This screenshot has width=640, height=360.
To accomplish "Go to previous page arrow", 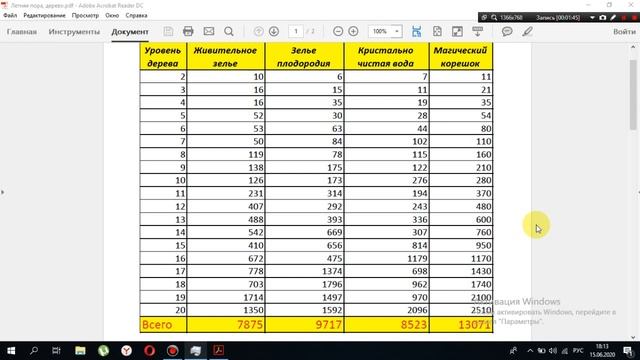I will [x=258, y=31].
